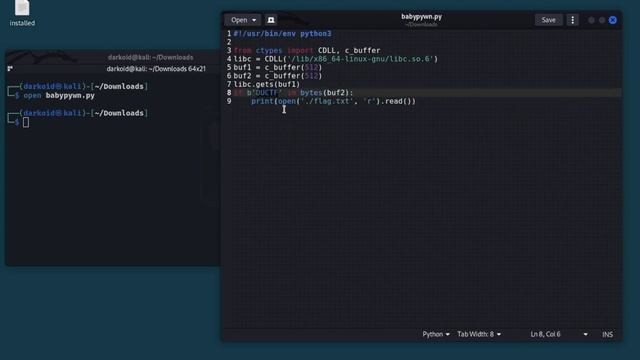This screenshot has width=640, height=360.
Task: Click the terminal tab 'darkoid@kali: ~/Downloads 64x21'
Action: coord(156,69)
